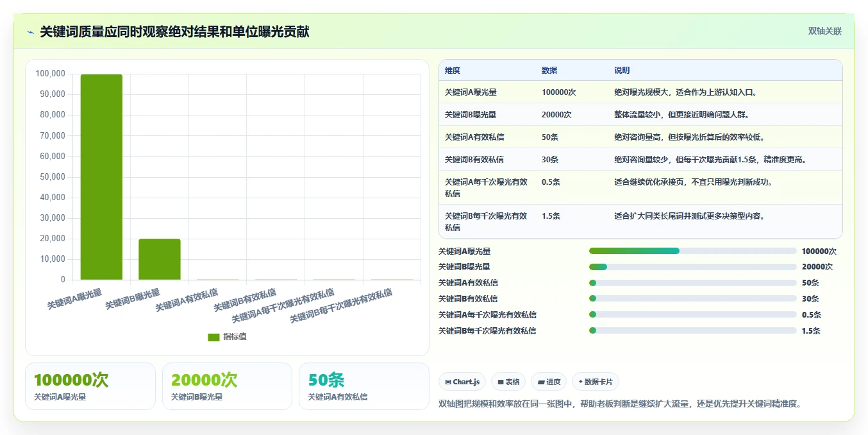The width and height of the screenshot is (868, 435).
Task: Toggle the 指标值 legend color box
Action: pyautogui.click(x=213, y=337)
